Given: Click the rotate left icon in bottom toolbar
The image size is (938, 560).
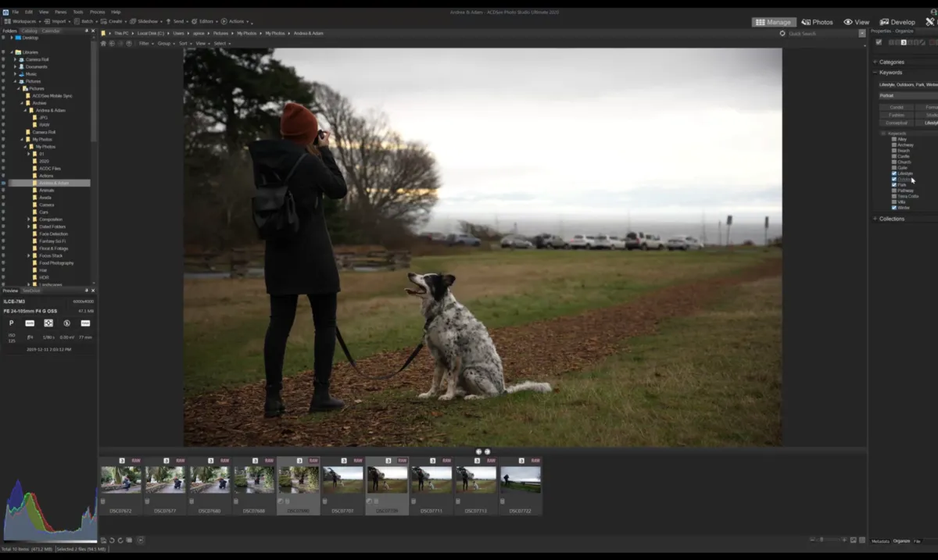Looking at the screenshot, I should pos(111,540).
